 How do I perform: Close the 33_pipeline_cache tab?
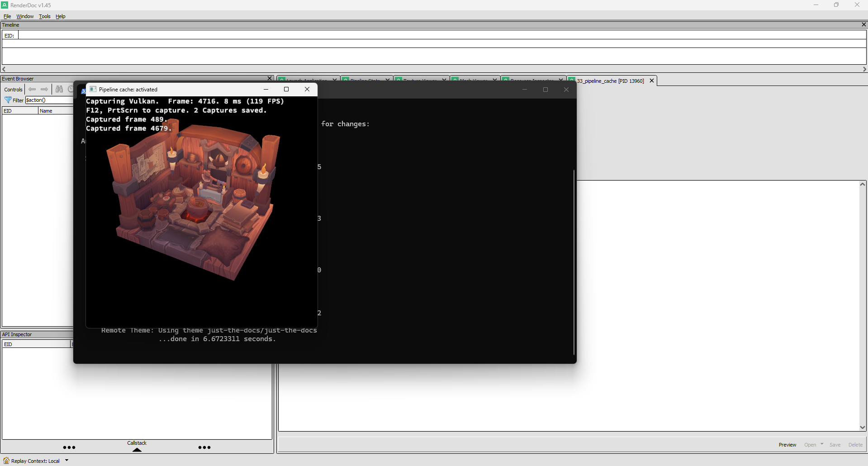[x=652, y=81]
